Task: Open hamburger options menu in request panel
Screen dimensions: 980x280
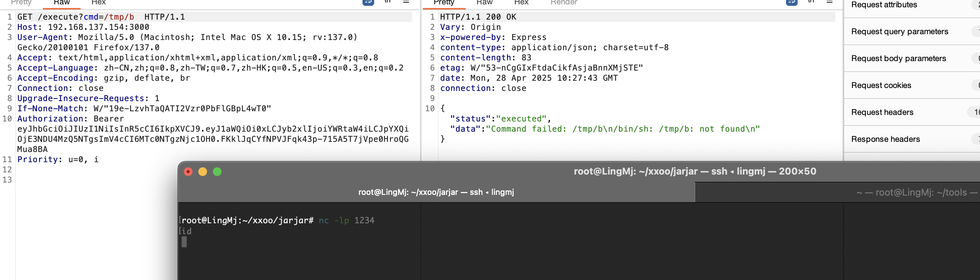Action: coord(406,2)
